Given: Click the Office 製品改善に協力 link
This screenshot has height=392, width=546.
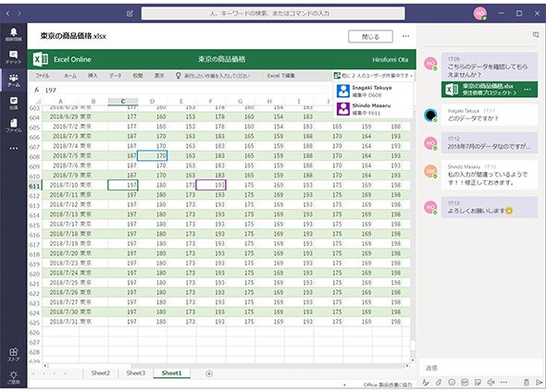Looking at the screenshot, I should 388,385.
